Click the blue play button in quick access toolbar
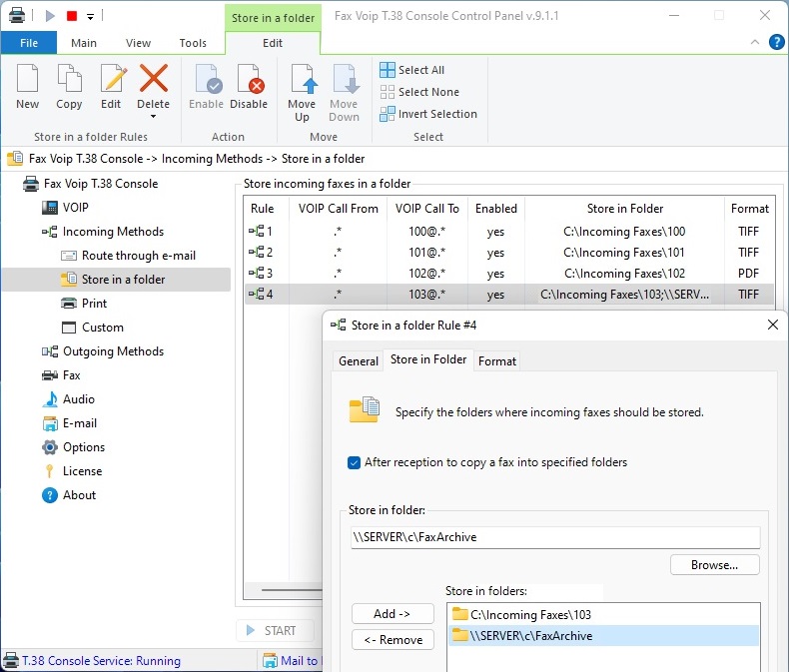Screen dimensions: 789x672 tap(50, 16)
